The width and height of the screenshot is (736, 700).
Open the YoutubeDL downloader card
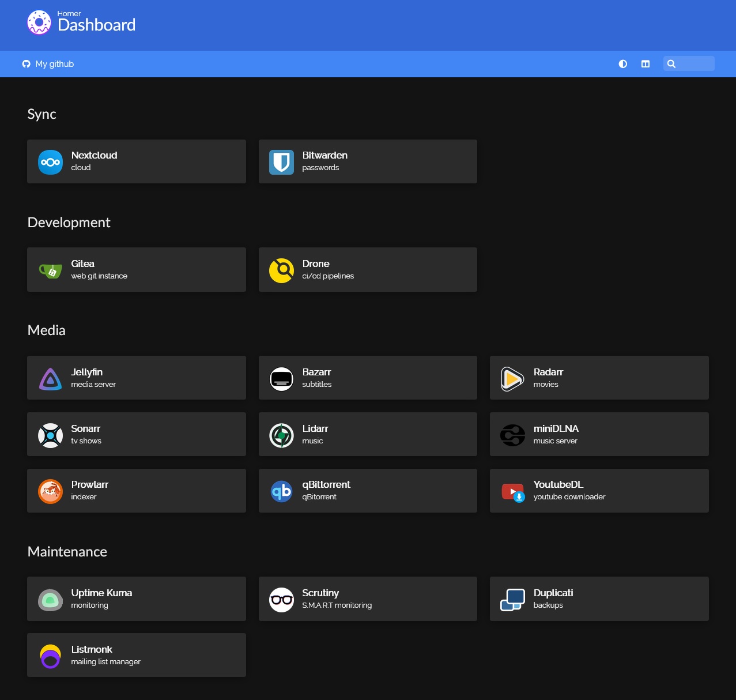[599, 491]
